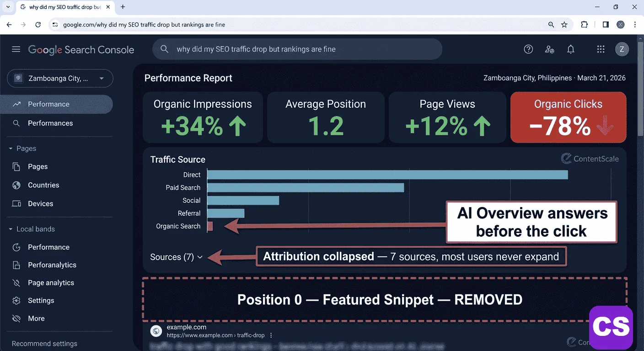Open the navigation hamburger menu

click(16, 49)
